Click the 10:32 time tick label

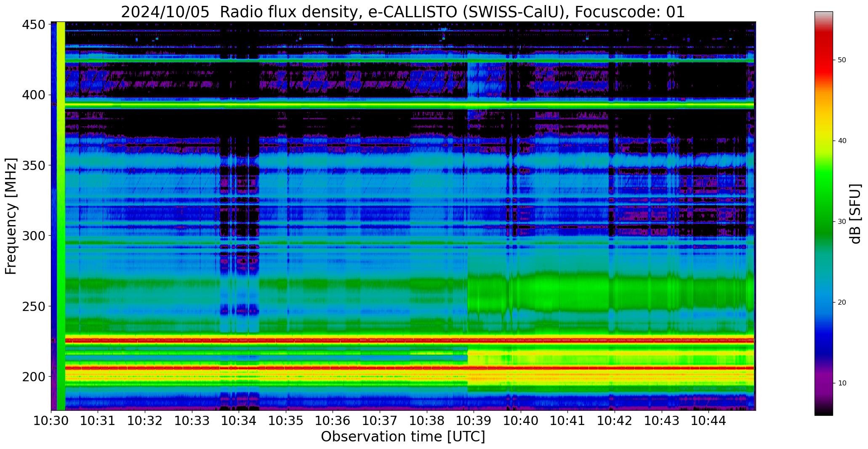[145, 420]
